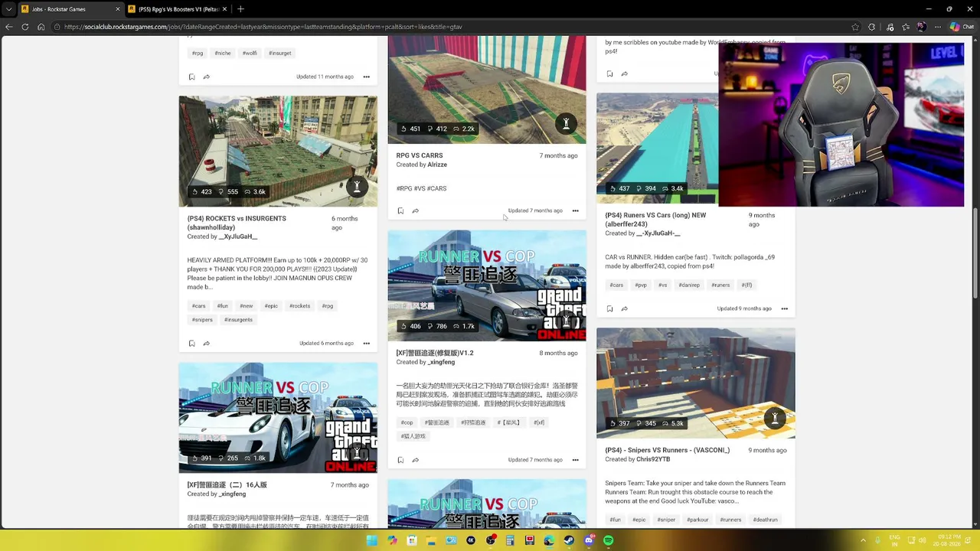Open Steam from the taskbar
The height and width of the screenshot is (551, 980).
click(569, 540)
